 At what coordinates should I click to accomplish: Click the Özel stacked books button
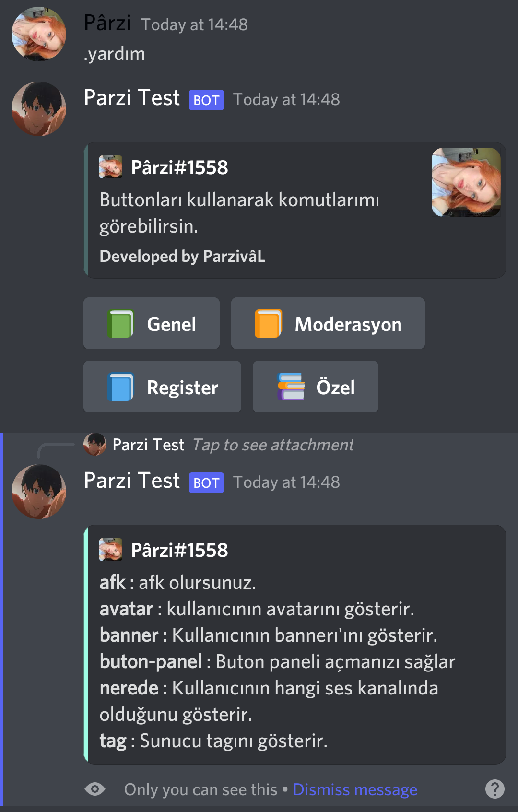tap(316, 387)
